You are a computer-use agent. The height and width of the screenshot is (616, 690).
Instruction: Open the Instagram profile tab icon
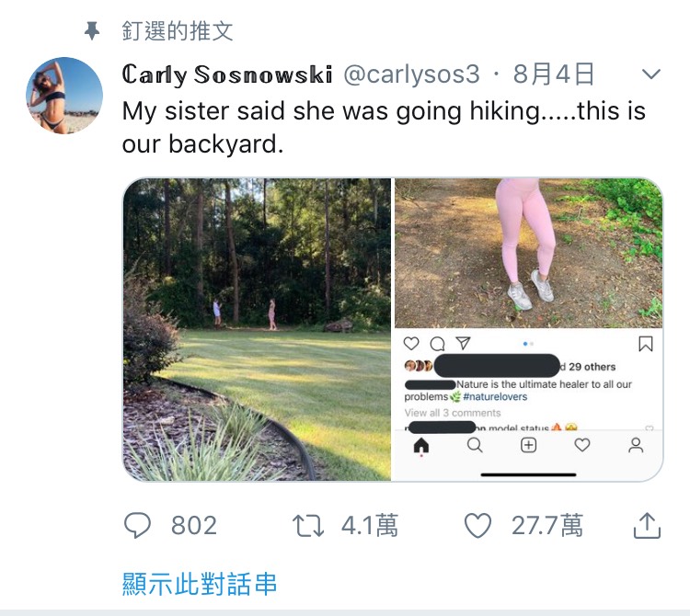click(636, 446)
